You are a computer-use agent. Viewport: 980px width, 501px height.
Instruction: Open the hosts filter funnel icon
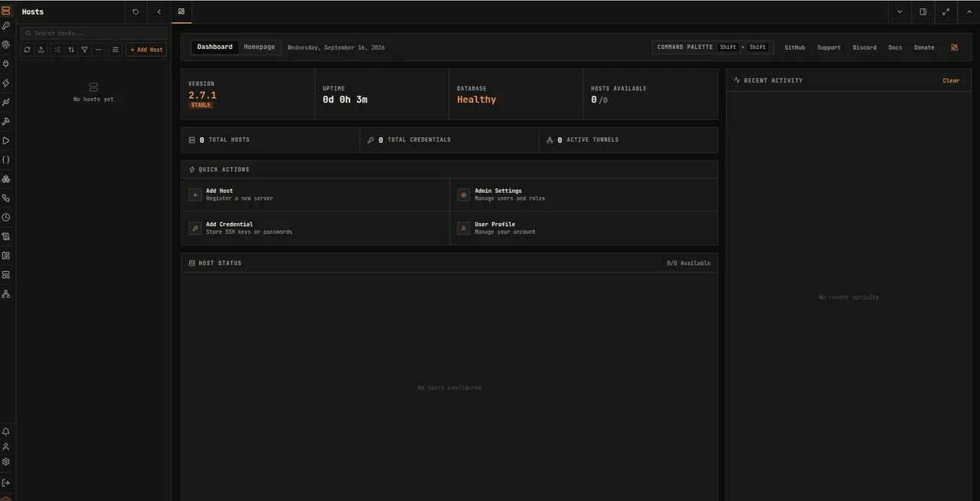(x=85, y=50)
